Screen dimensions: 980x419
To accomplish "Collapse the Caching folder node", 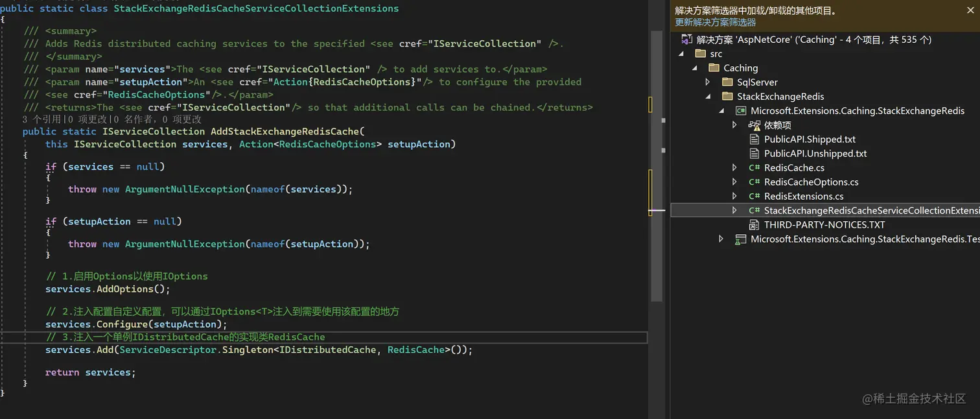I will coord(695,68).
